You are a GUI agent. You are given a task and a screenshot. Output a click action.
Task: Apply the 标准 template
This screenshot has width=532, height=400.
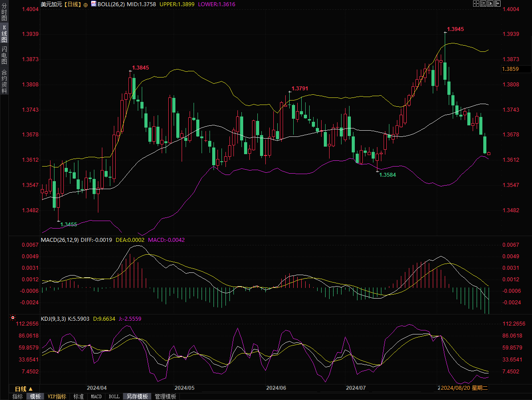(78, 396)
